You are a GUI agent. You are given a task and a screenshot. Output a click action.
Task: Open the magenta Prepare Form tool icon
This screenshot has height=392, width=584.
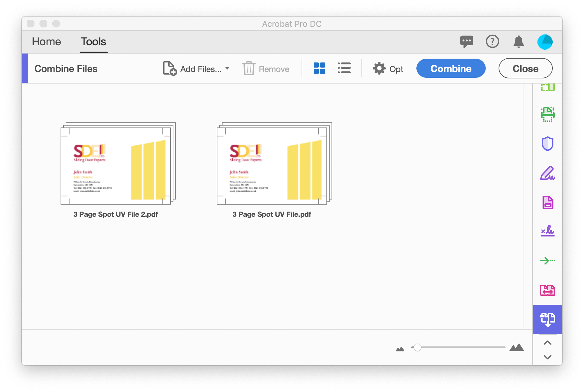547,202
